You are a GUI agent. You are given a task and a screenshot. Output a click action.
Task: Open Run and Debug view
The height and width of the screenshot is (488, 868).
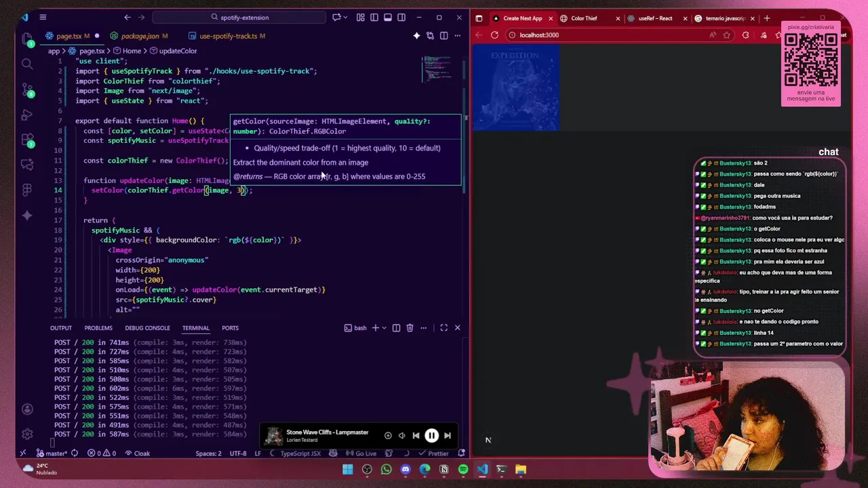[27, 115]
